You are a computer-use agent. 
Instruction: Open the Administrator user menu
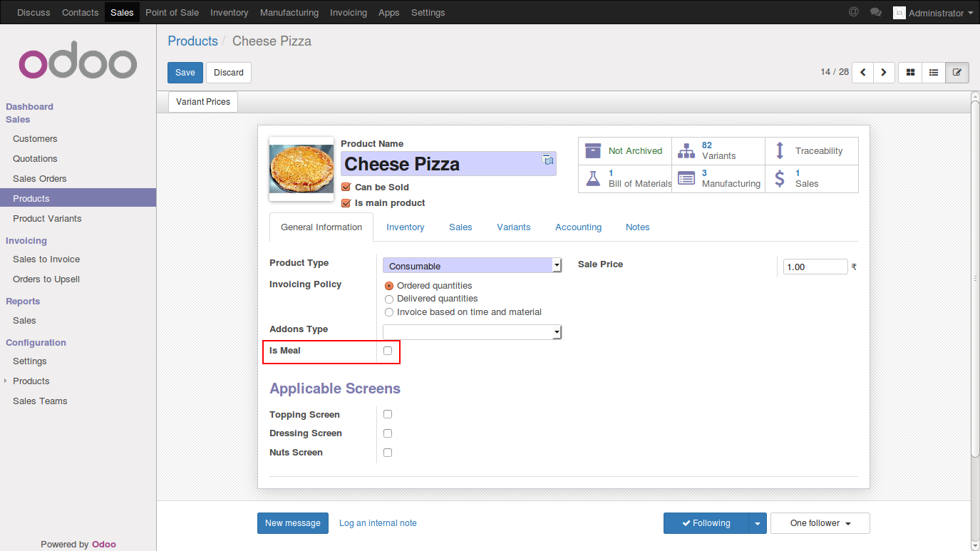click(933, 13)
